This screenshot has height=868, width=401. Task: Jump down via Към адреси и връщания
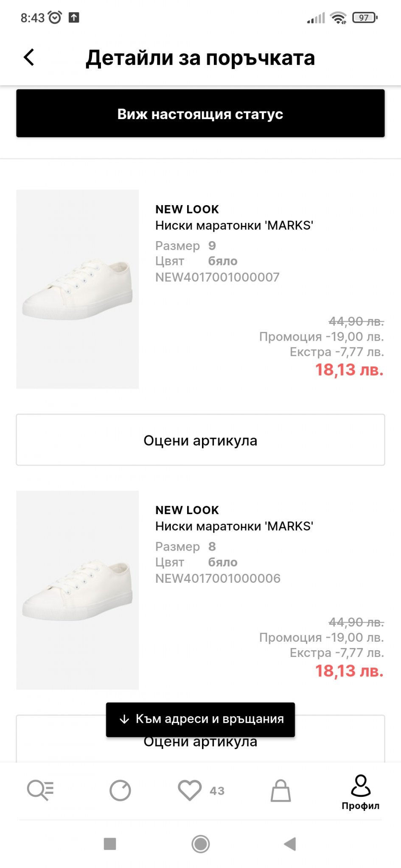point(200,719)
